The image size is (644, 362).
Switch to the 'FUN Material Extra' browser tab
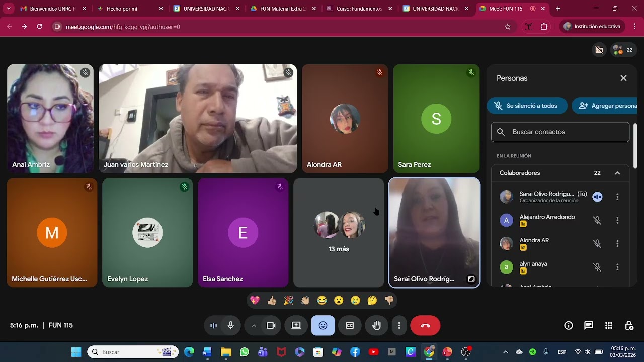point(283,9)
